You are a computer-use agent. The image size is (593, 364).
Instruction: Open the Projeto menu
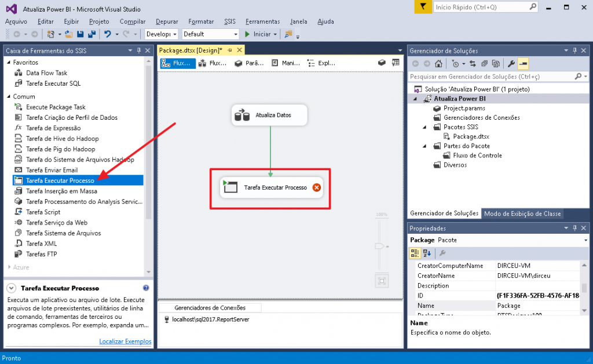coord(99,21)
